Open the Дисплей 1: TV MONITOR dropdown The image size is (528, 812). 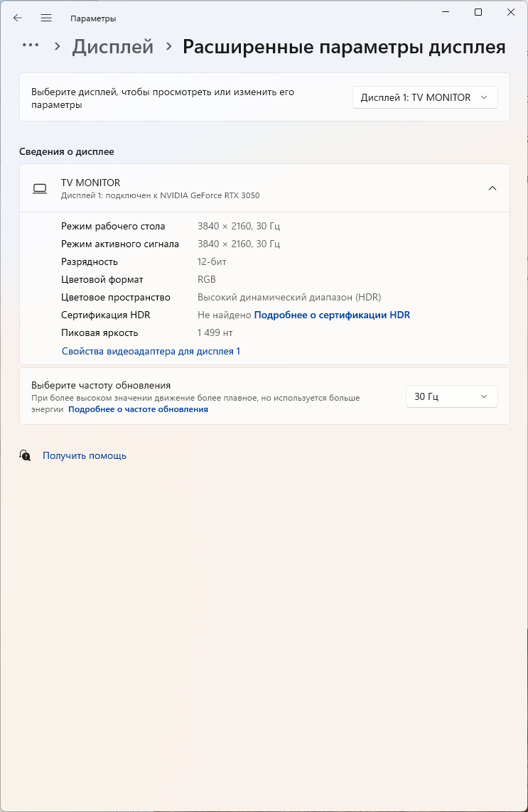(x=425, y=97)
